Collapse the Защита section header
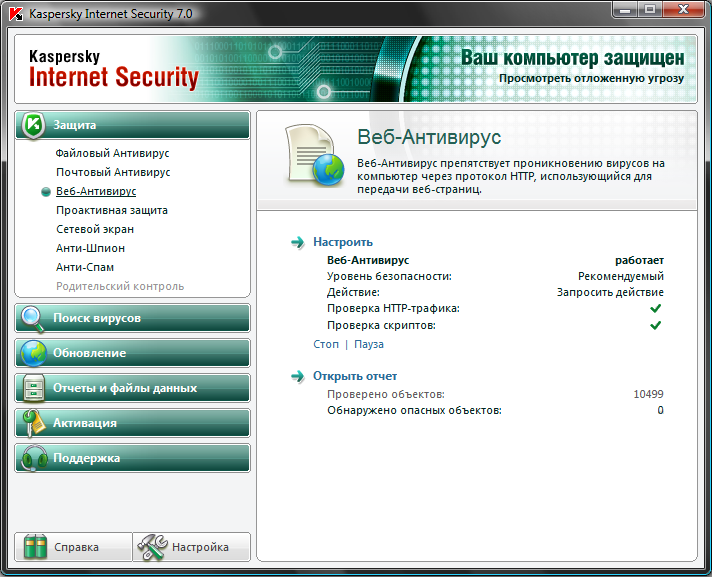This screenshot has height=577, width=712. (140, 126)
